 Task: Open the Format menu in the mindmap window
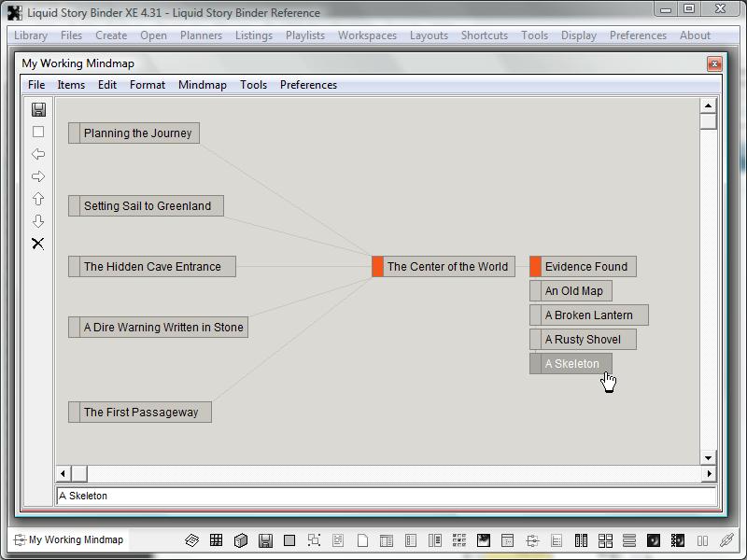tap(148, 85)
